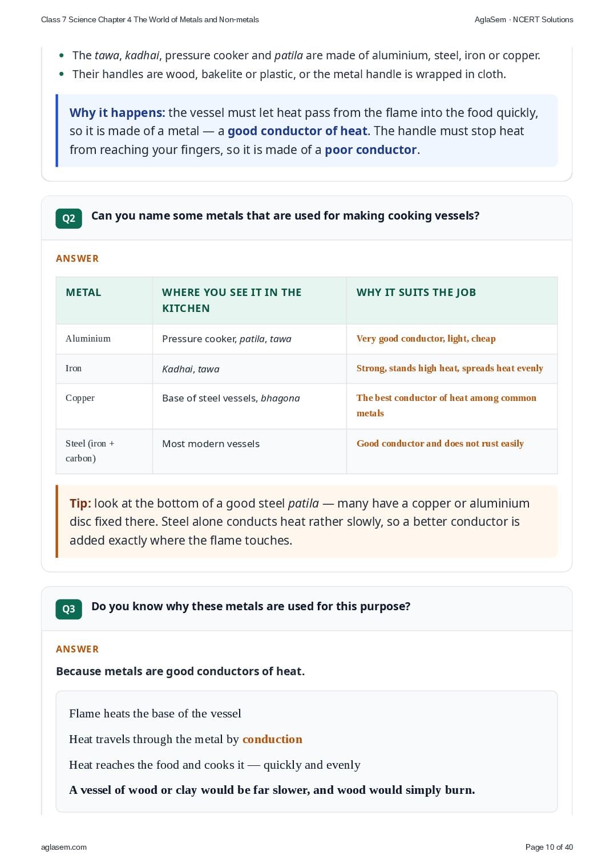Click the Why it happens heading
Image resolution: width=614 pixels, height=868 pixels.
pyautogui.click(x=118, y=113)
